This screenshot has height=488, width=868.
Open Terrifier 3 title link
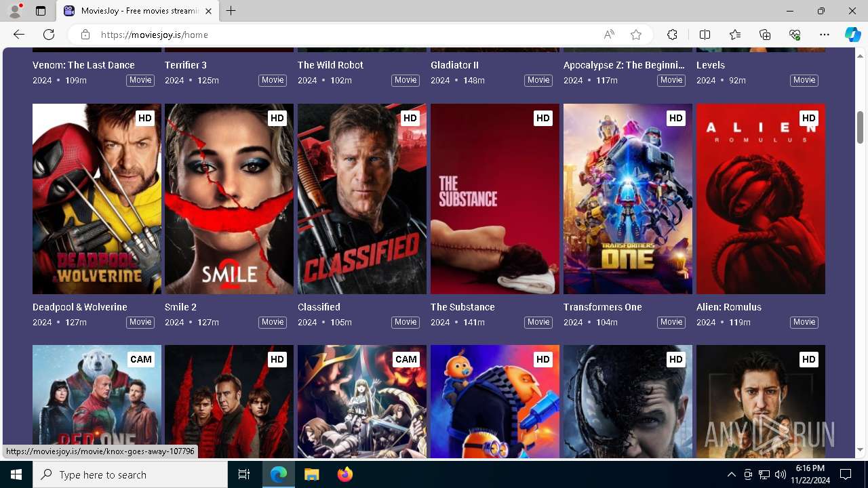point(186,65)
